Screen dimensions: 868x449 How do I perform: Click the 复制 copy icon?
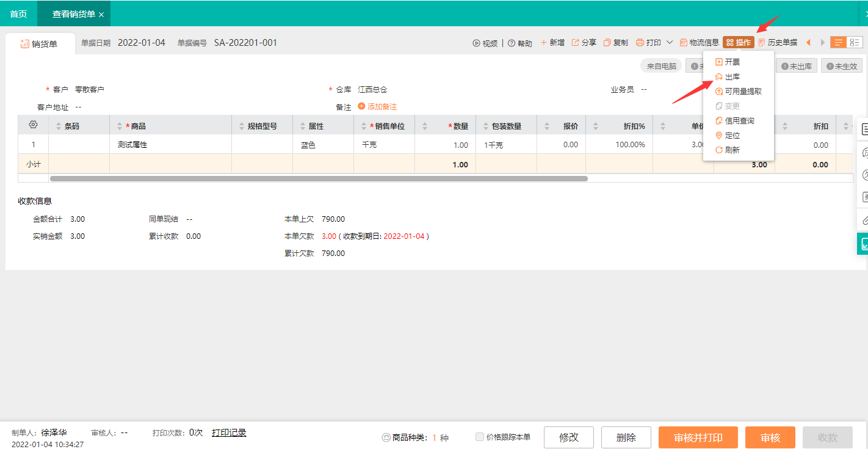point(607,43)
